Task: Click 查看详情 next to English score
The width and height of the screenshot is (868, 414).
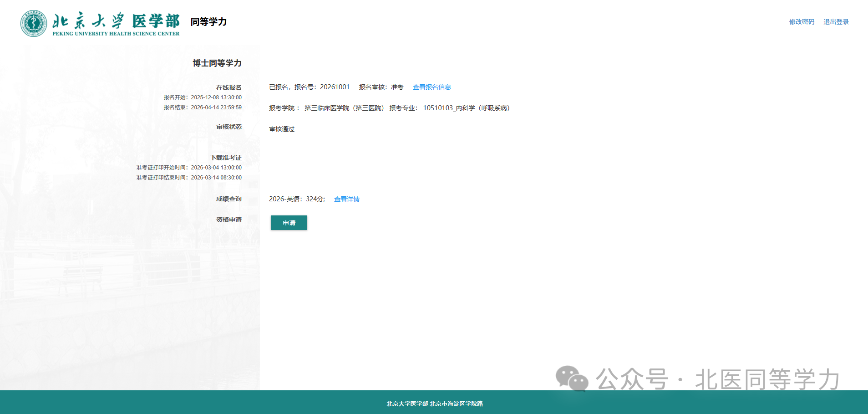Action: (x=346, y=199)
